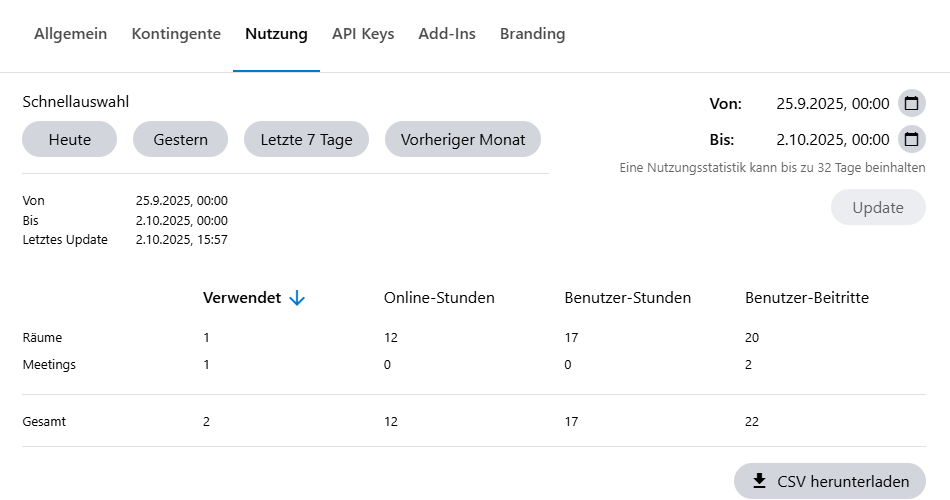Switch to the Allgemein tab
Viewport: 950px width, 500px height.
pos(70,34)
